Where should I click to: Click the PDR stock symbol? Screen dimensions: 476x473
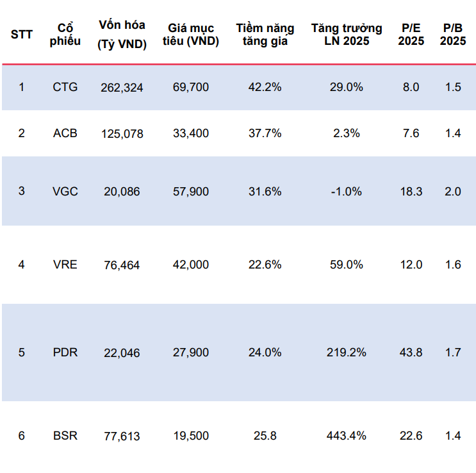(65, 353)
